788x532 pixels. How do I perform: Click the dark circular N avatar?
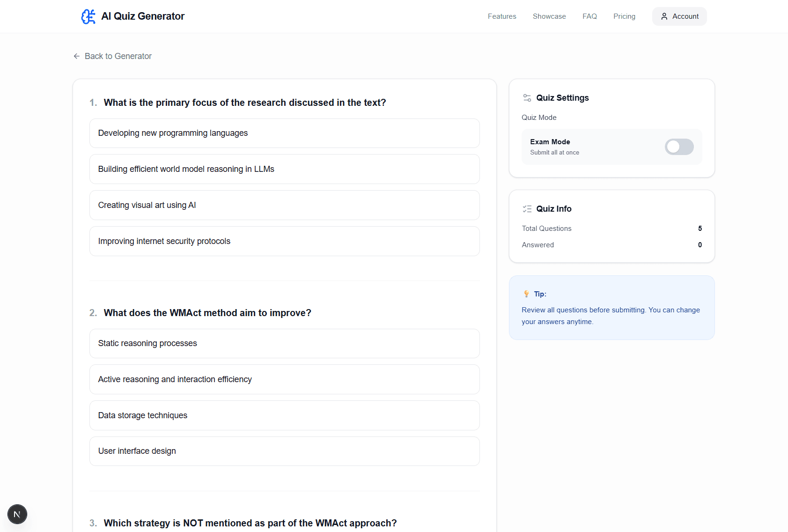point(17,514)
